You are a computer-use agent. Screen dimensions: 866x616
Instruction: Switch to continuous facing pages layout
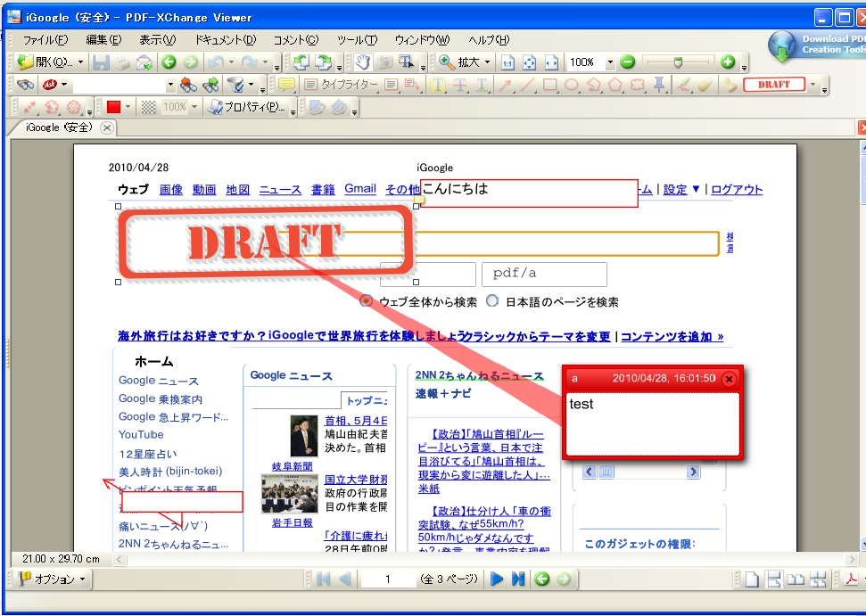(818, 579)
